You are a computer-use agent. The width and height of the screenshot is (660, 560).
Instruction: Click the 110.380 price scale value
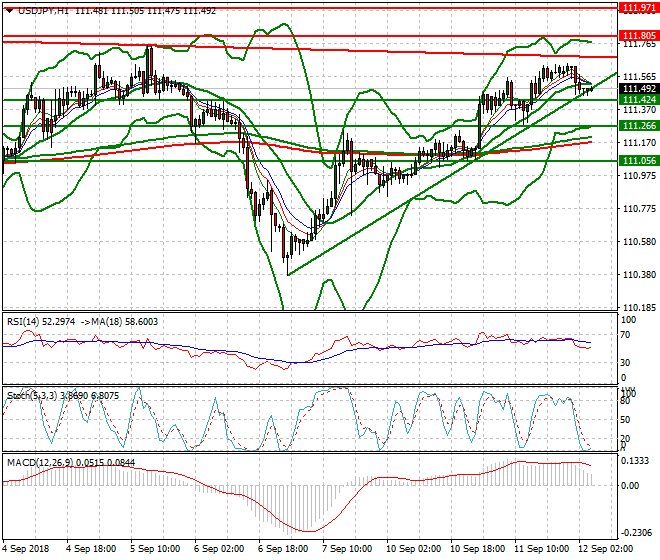[639, 275]
